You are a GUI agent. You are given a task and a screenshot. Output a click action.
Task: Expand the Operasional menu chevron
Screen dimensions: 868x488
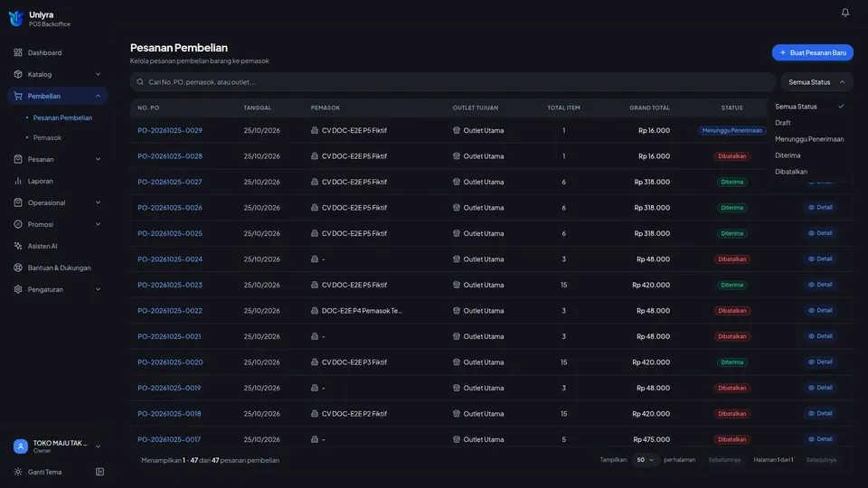pyautogui.click(x=98, y=202)
